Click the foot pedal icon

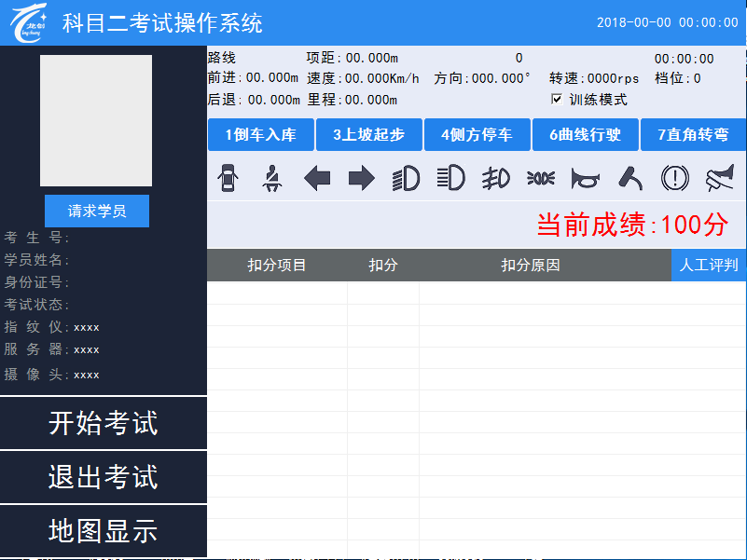click(630, 178)
